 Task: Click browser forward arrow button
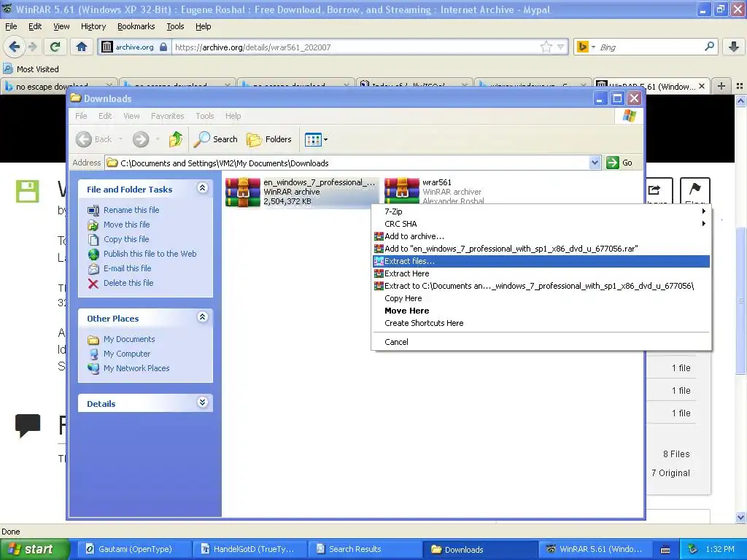[32, 47]
